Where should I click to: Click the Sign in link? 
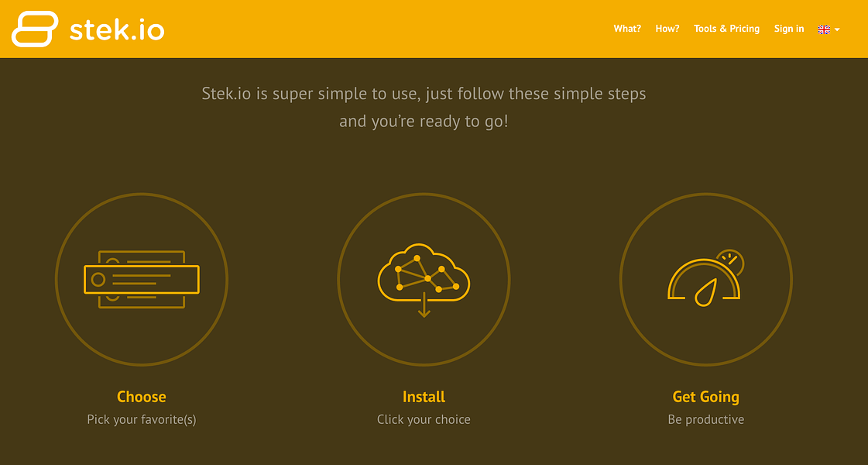click(789, 29)
